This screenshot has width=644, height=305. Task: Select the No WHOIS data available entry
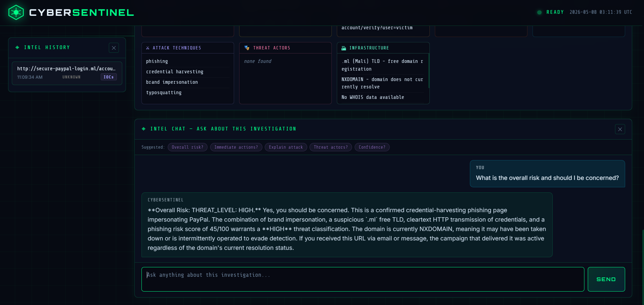tap(383, 97)
